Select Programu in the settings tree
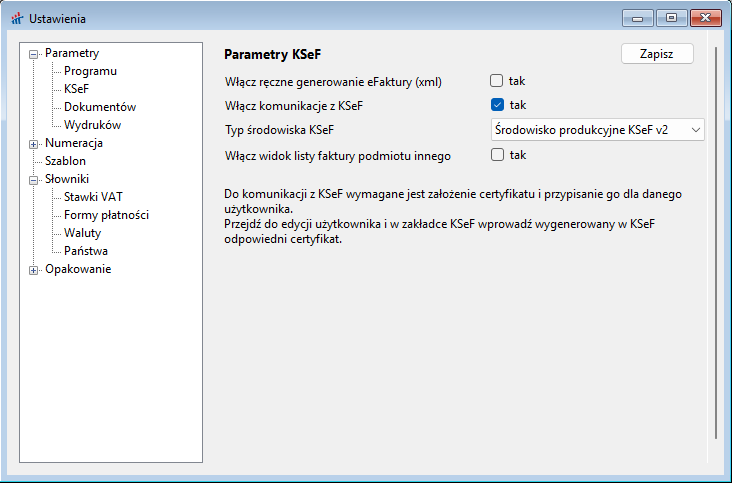Screen dimensions: 732x483 [x=90, y=71]
